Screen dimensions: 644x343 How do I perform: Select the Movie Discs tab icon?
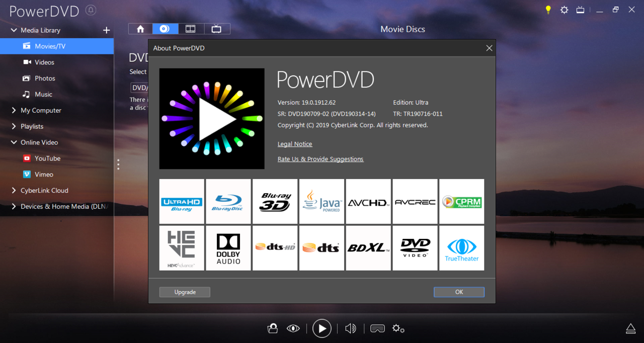click(165, 29)
